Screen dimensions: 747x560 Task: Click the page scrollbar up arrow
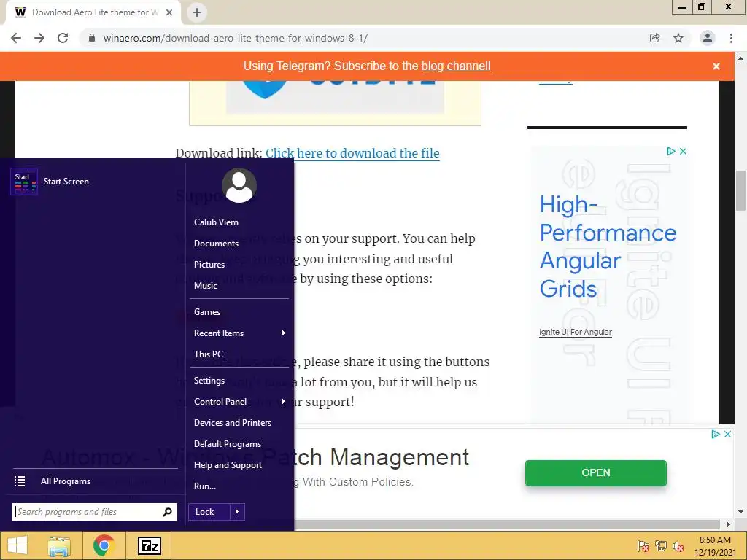pyautogui.click(x=741, y=58)
